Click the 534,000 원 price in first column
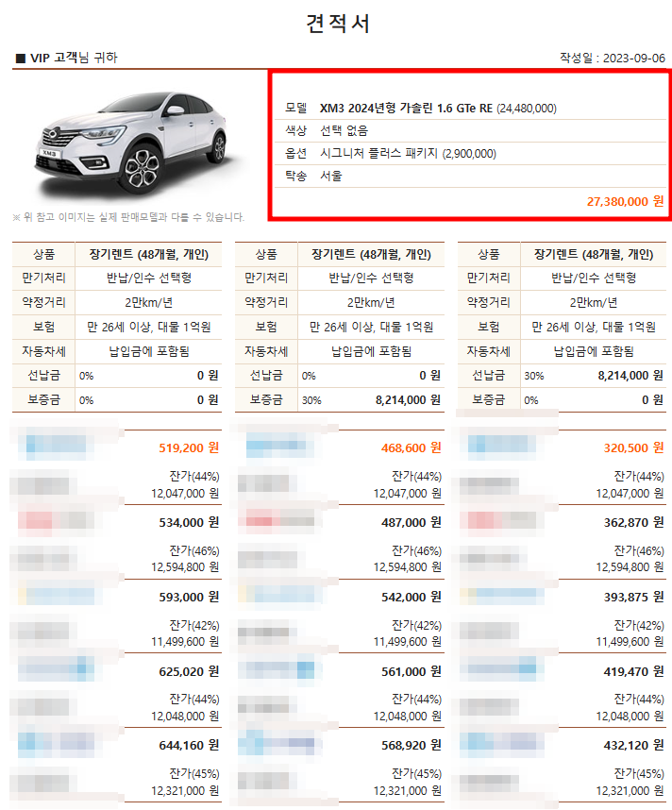The width and height of the screenshot is (672, 810). 189,522
